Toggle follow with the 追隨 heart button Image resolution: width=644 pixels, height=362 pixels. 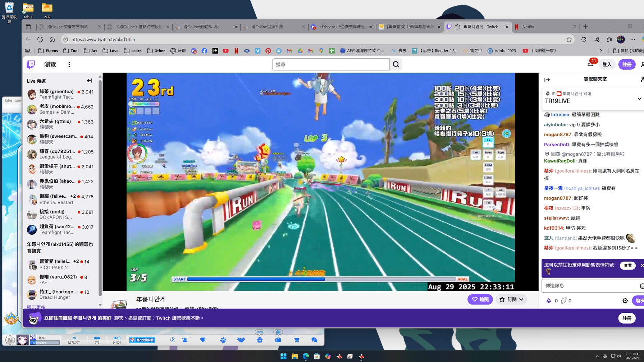coord(480,299)
